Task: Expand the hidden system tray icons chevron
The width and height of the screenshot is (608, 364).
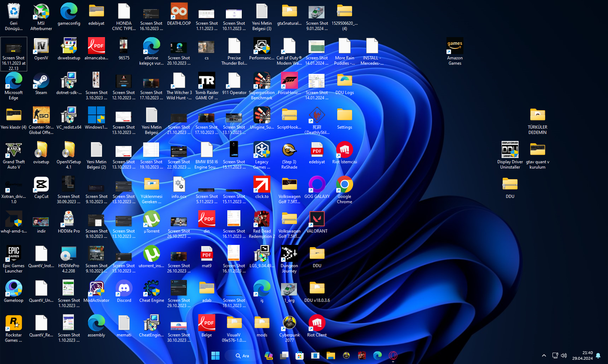Action: (x=544, y=356)
